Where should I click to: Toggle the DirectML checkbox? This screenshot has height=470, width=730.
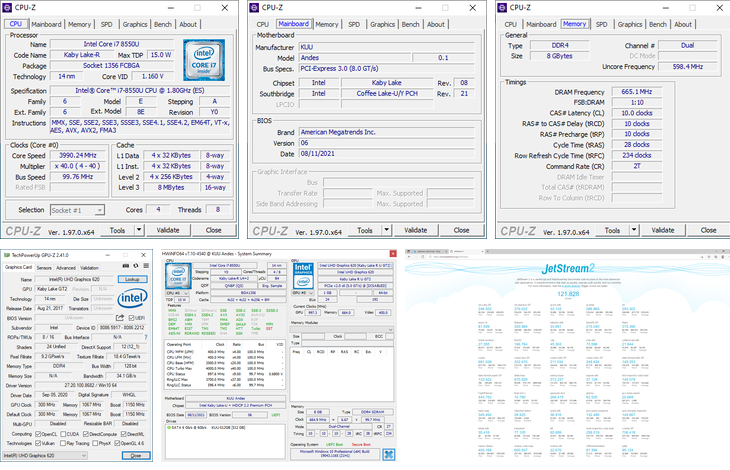click(123, 434)
